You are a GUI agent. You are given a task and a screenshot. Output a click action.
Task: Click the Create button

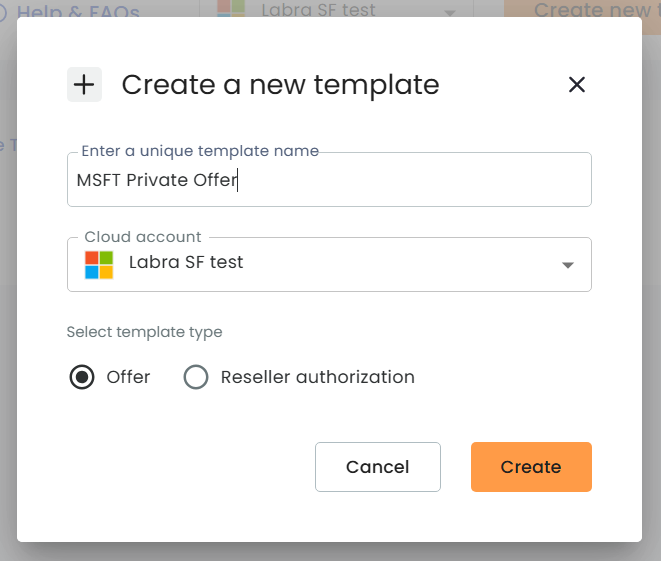point(531,467)
